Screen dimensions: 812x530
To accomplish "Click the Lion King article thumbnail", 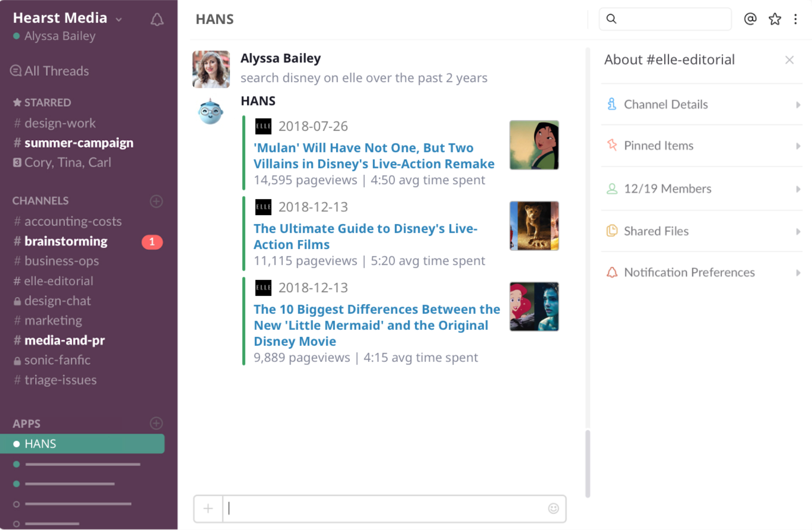I will [x=534, y=226].
